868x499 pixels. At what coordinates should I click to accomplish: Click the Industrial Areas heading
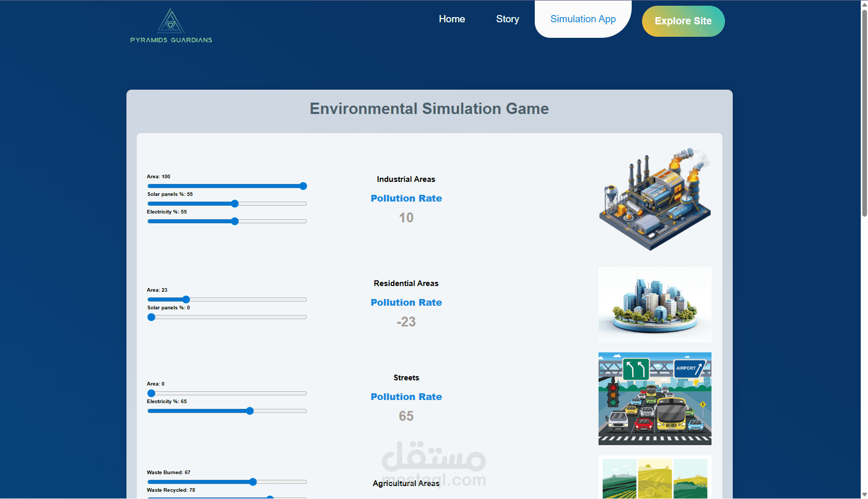tap(406, 179)
